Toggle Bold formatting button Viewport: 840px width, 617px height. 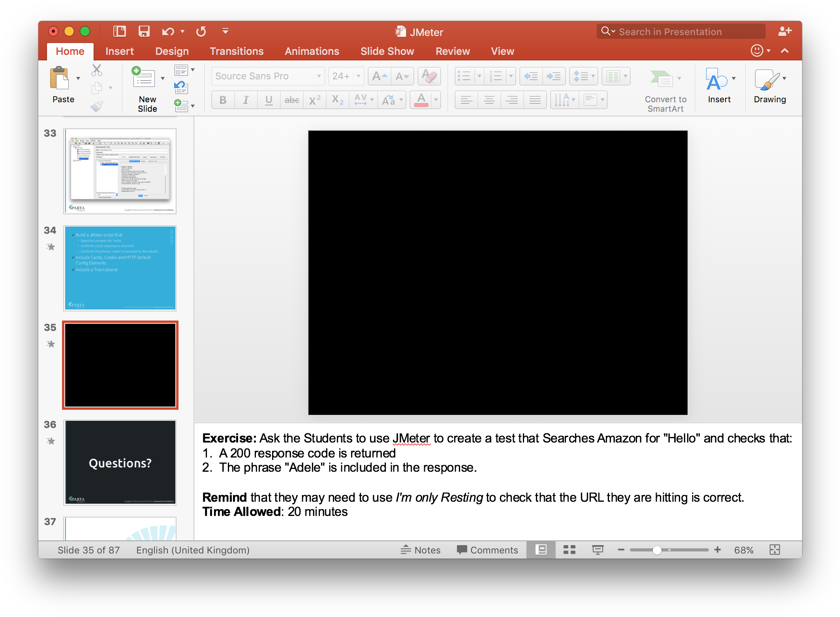click(223, 100)
